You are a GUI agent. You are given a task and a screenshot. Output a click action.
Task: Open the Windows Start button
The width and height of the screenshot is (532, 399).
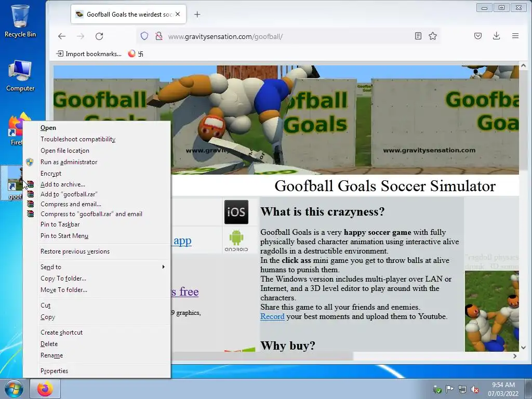(x=14, y=389)
